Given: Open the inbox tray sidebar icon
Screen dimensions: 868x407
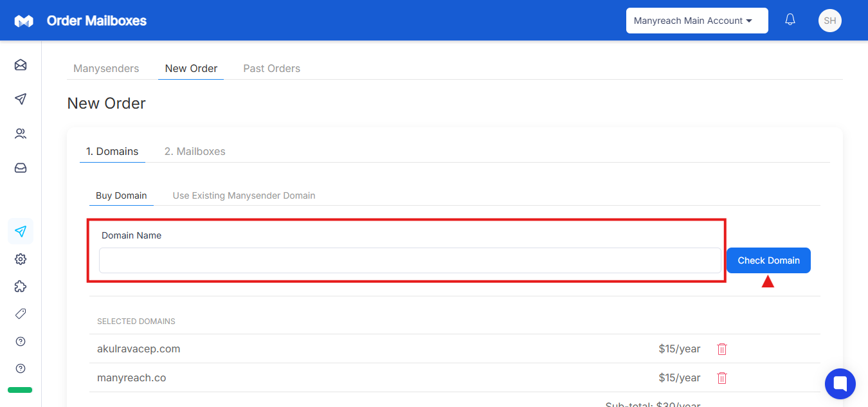Looking at the screenshot, I should [x=21, y=168].
